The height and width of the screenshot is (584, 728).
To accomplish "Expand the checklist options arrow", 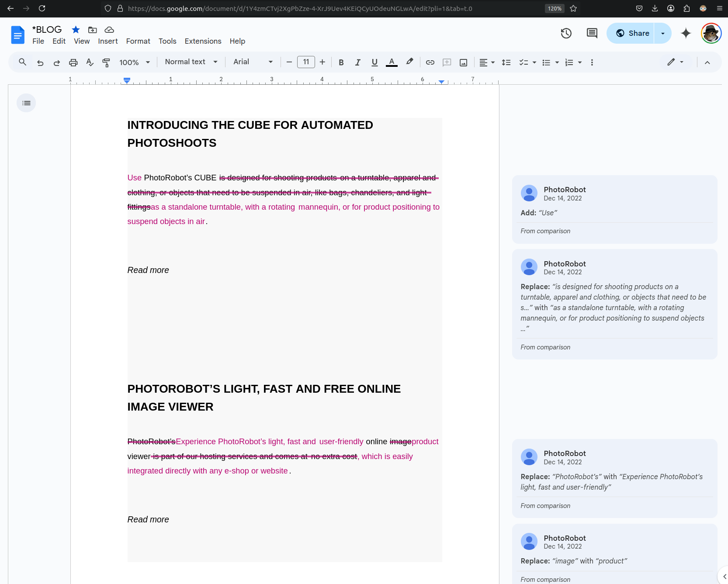I will pos(534,62).
